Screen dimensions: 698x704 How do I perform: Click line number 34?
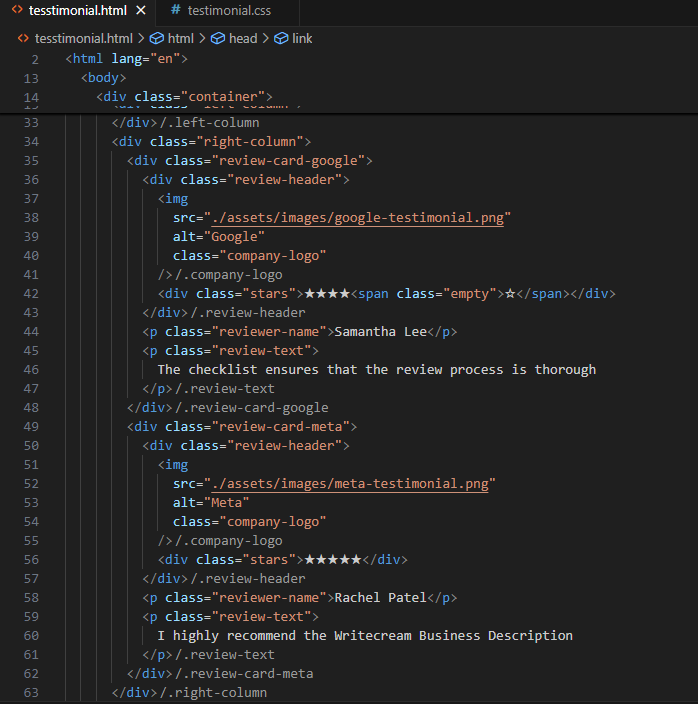click(x=31, y=142)
